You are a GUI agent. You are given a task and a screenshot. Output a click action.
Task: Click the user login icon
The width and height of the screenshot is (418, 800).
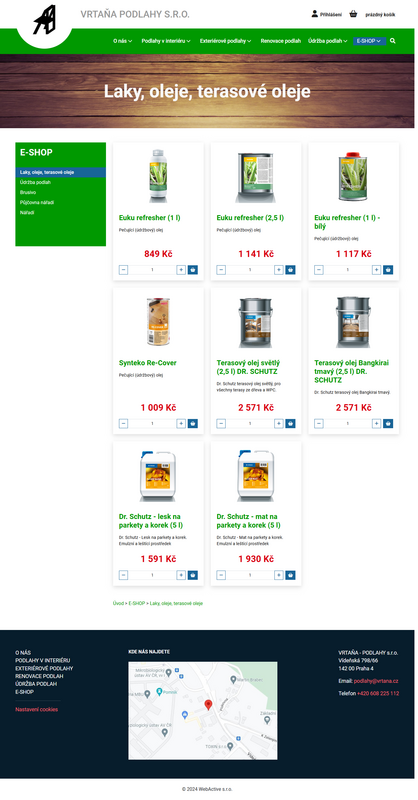point(314,14)
